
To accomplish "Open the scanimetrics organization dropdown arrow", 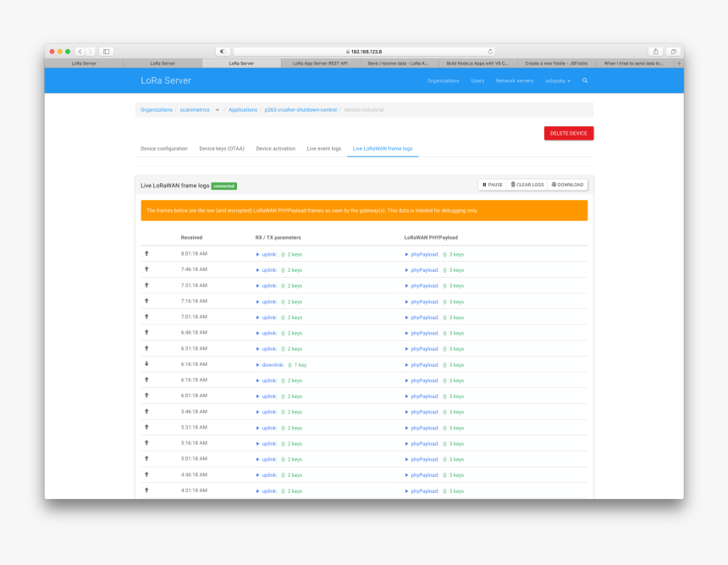I will coord(218,110).
